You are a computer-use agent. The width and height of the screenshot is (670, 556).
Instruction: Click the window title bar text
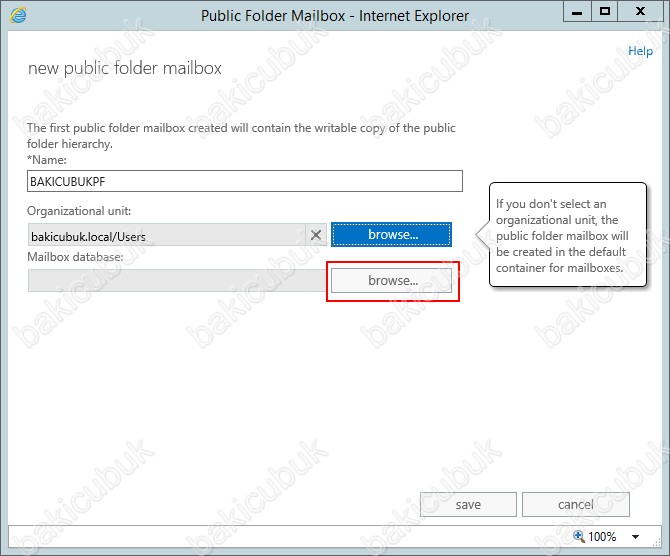pyautogui.click(x=335, y=15)
